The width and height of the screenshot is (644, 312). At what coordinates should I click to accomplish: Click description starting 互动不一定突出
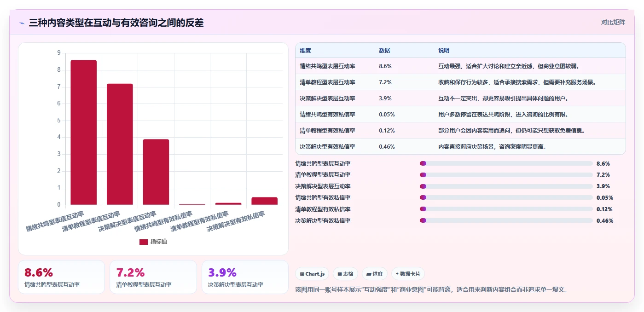tap(504, 98)
